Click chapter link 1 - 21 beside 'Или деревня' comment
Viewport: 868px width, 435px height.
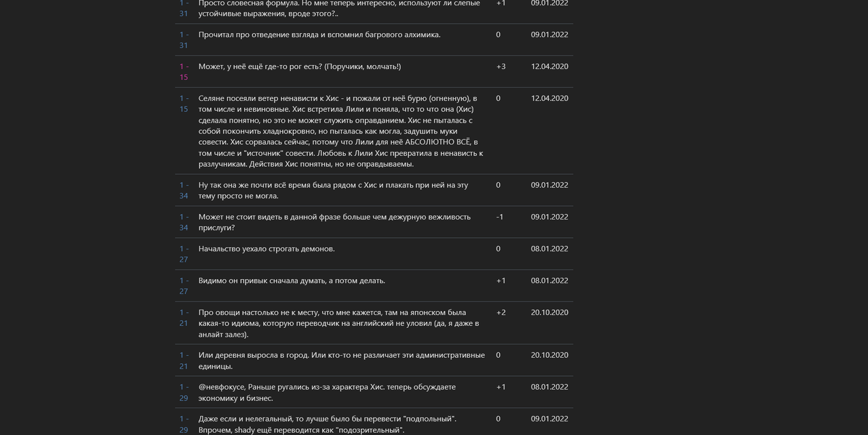pyautogui.click(x=184, y=360)
